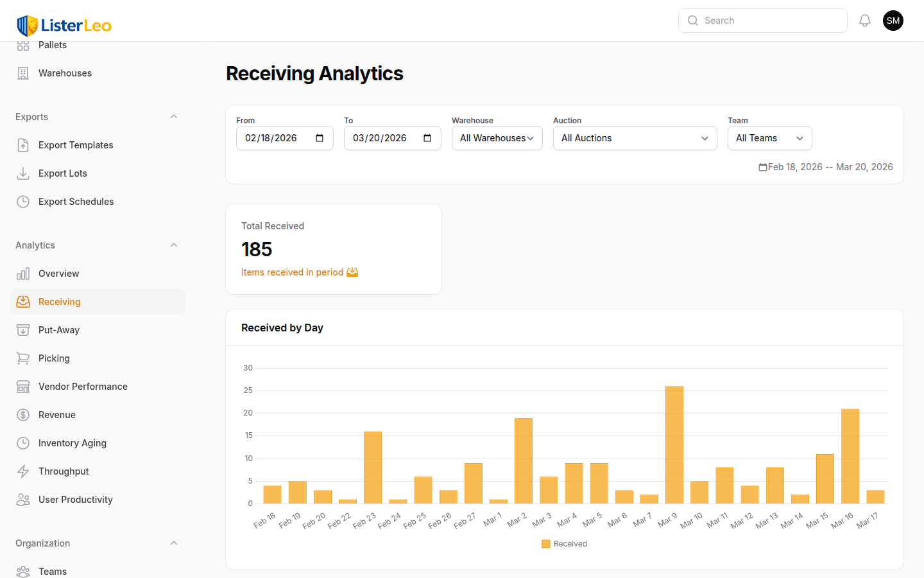Click the Export Lots download icon
Screen dimensions: 924x578
pyautogui.click(x=23, y=173)
